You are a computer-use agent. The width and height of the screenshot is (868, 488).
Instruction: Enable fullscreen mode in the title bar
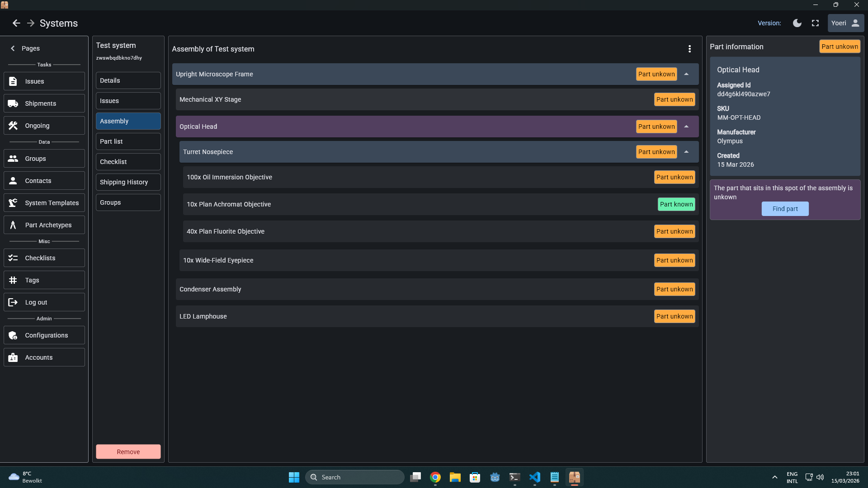[815, 23]
